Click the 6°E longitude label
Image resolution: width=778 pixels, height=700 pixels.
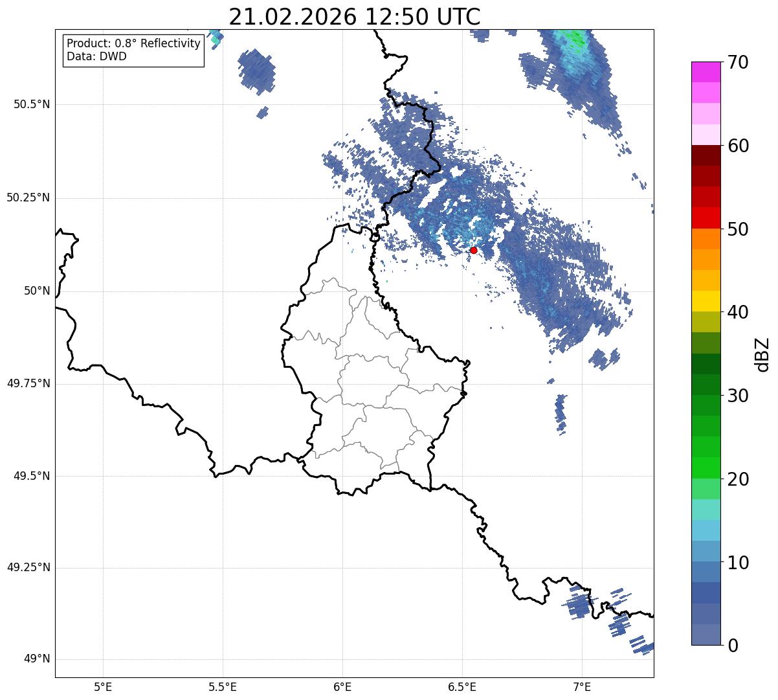pos(342,686)
